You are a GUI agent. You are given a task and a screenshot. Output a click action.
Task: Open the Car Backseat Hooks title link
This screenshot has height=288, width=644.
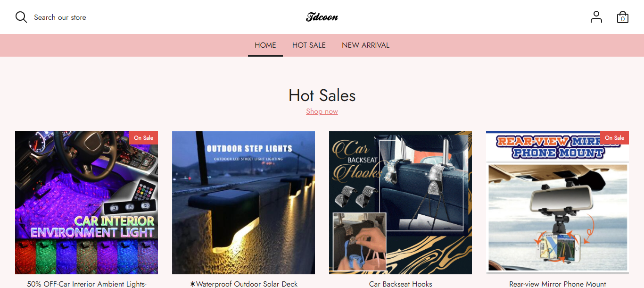pyautogui.click(x=400, y=284)
